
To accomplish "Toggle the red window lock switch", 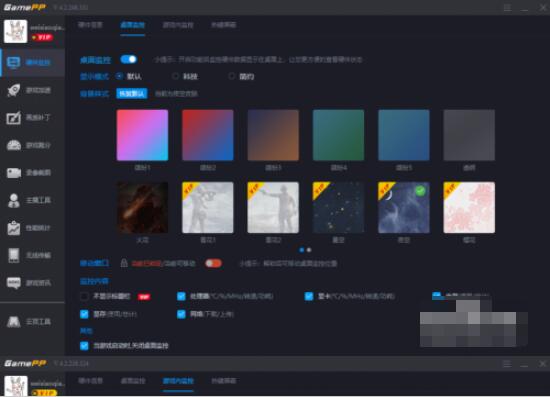I will (x=214, y=263).
